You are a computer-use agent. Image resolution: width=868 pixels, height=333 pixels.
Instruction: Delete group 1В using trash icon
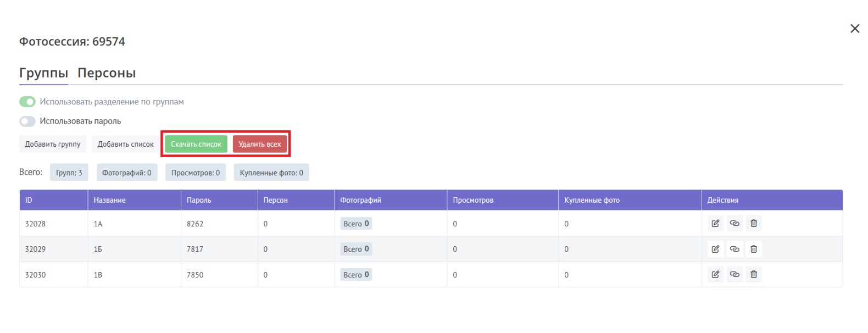754,275
